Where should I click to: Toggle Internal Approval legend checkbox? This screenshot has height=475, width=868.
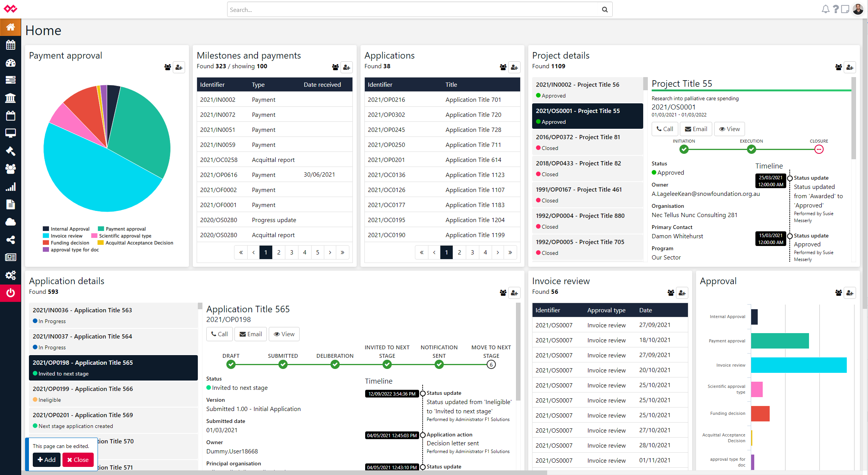46,229
